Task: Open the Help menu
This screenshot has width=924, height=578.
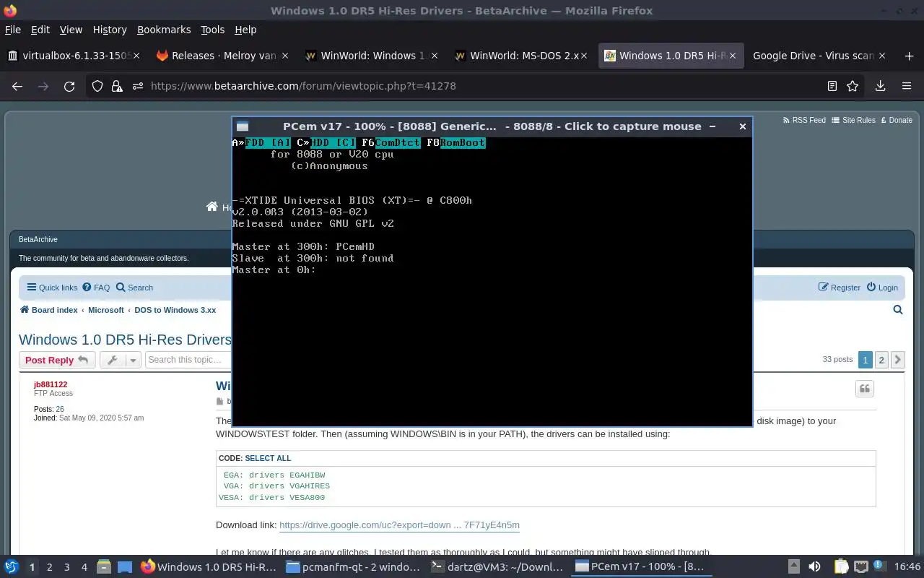Action: pyautogui.click(x=245, y=30)
